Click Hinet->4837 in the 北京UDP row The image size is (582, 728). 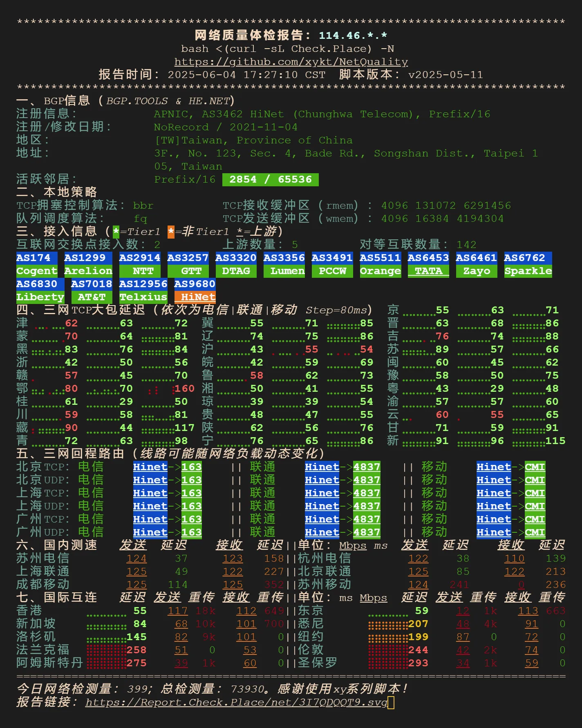[342, 480]
